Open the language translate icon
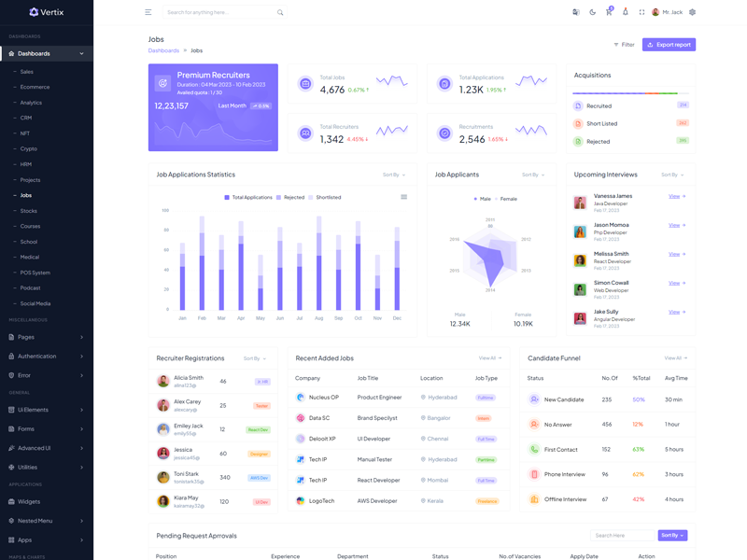The image size is (747, 560). click(x=575, y=12)
